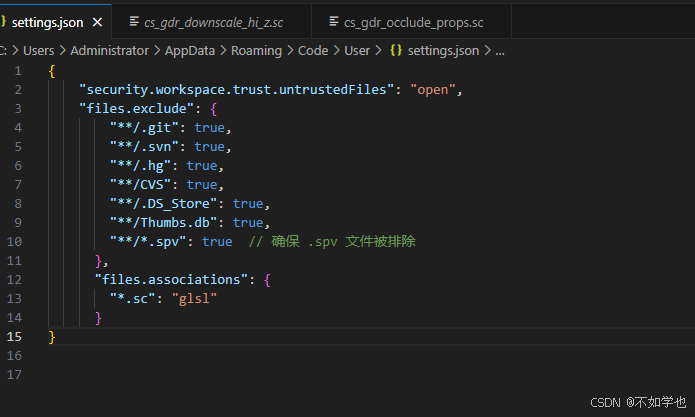Select User in the breadcrumb path
Viewport: 695px width, 417px height.
357,51
